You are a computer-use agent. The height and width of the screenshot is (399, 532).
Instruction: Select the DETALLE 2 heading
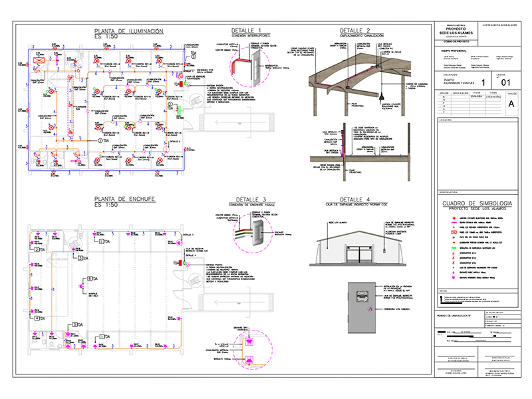[x=355, y=31]
